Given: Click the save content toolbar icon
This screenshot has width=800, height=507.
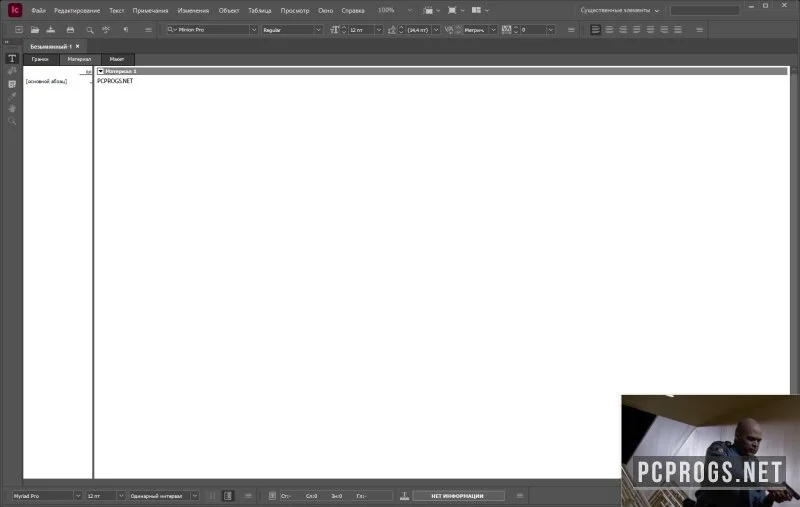Looking at the screenshot, I should pos(51,30).
